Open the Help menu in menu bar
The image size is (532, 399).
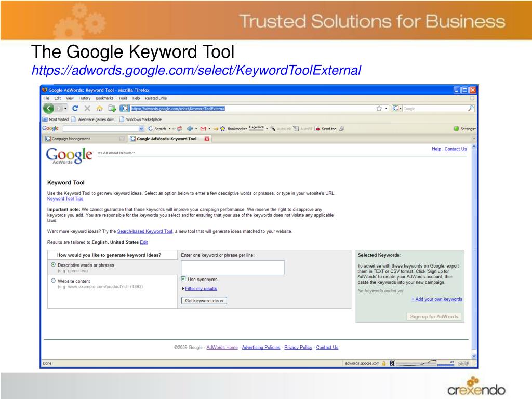pos(136,98)
